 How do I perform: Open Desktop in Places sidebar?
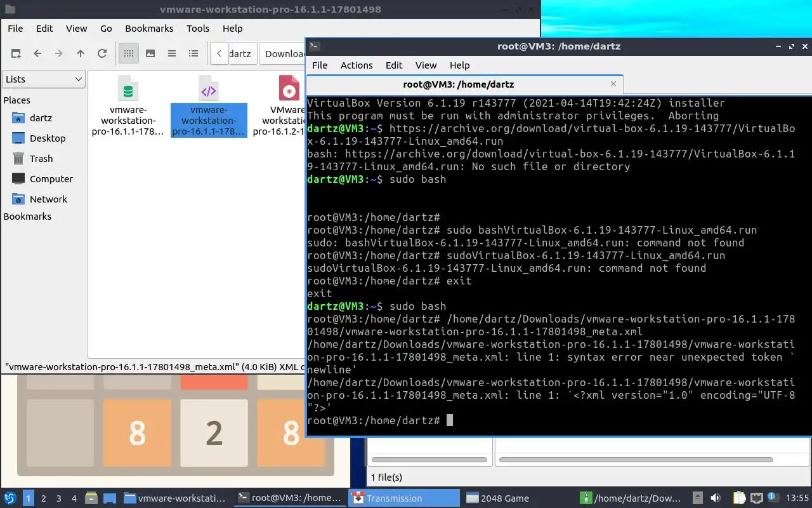pos(47,138)
